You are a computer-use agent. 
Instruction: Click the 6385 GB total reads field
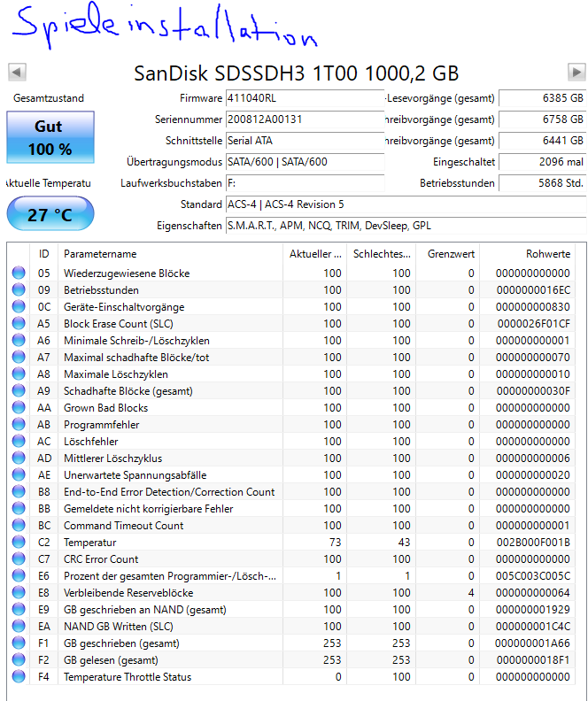coord(542,98)
